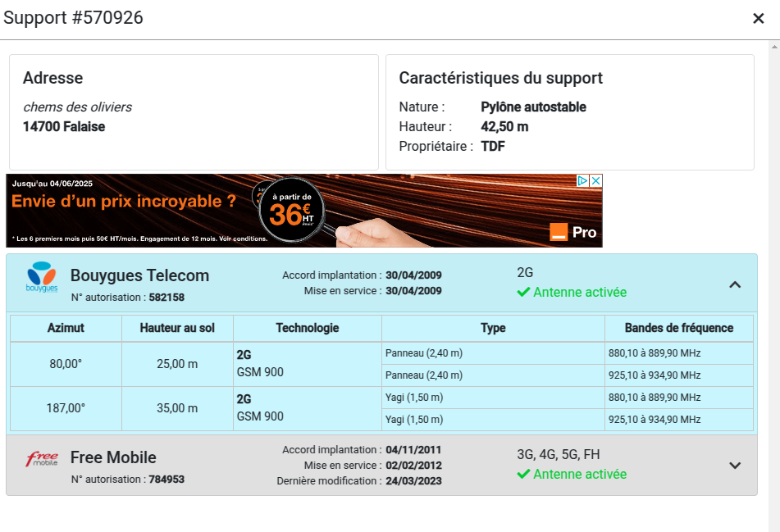Click the address '14700 Falaise' text
Viewport: 780px width, 532px height.
coord(64,127)
